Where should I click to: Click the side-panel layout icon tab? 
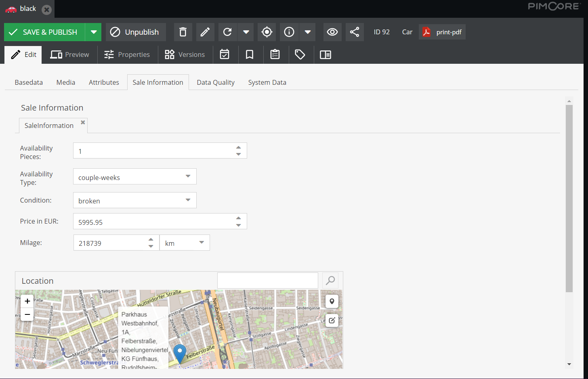325,54
